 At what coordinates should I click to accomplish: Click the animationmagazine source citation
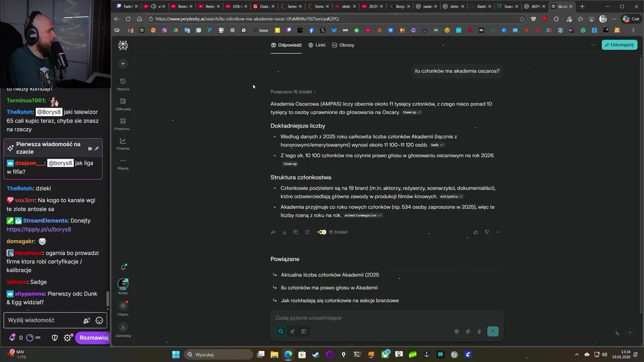click(x=363, y=215)
